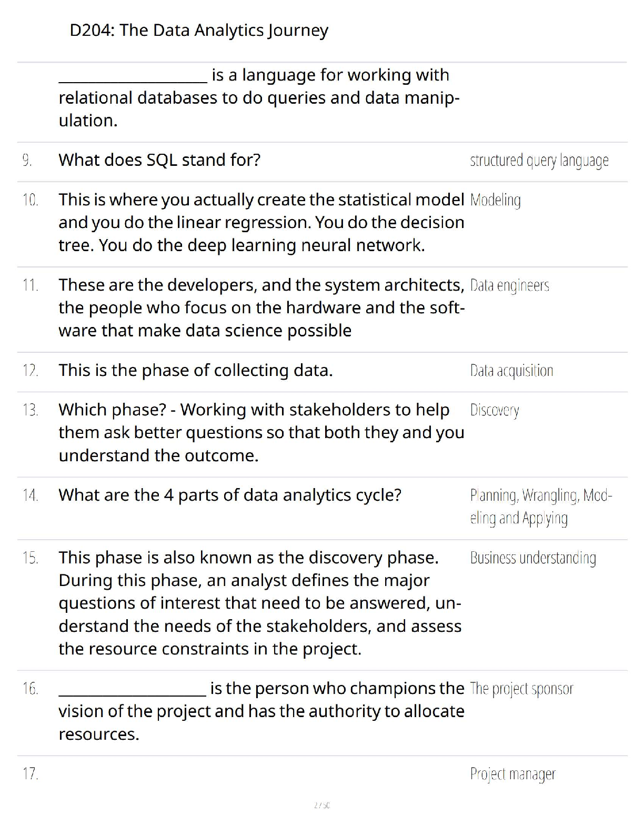Click the page number indicator at bottom
The height and width of the screenshot is (834, 644).
[322, 805]
